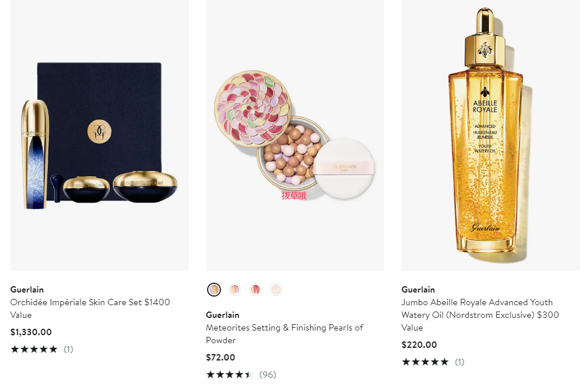Click the five-star rating of skin care set
This screenshot has width=588, height=391.
(34, 350)
